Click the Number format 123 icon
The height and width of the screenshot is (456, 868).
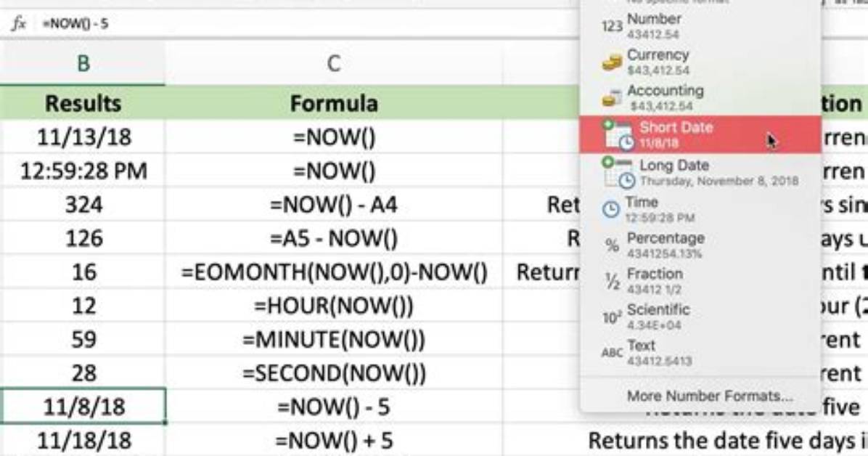coord(612,26)
